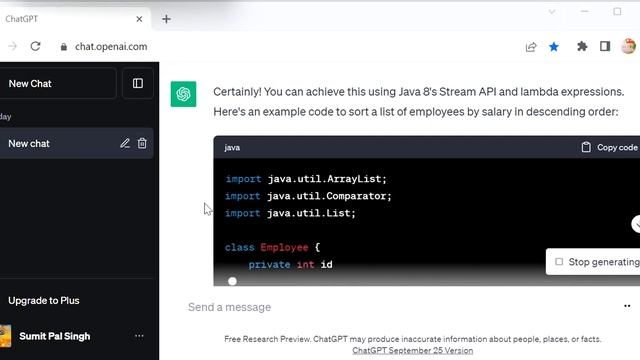This screenshot has height=360, width=640.
Task: Delete 'New chat' with trash icon
Action: (142, 143)
